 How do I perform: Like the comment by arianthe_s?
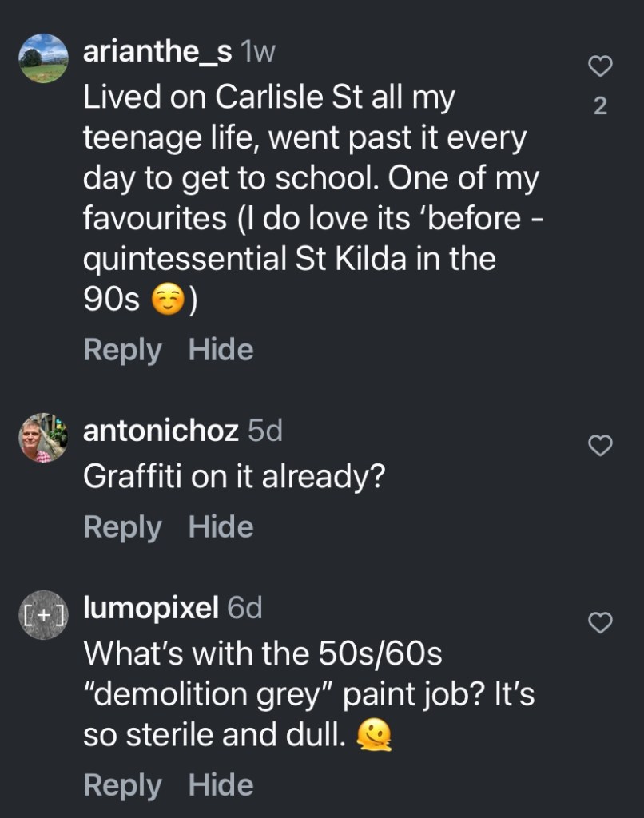pyautogui.click(x=600, y=67)
